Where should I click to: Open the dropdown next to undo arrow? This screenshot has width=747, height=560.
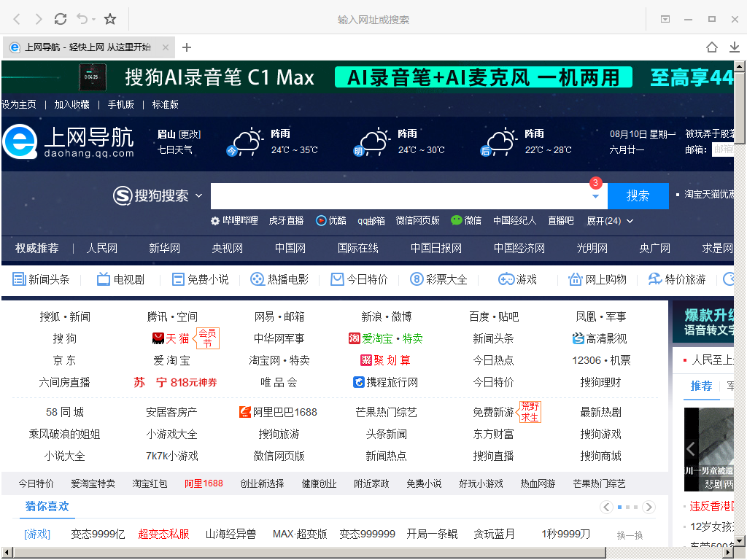tap(93, 20)
